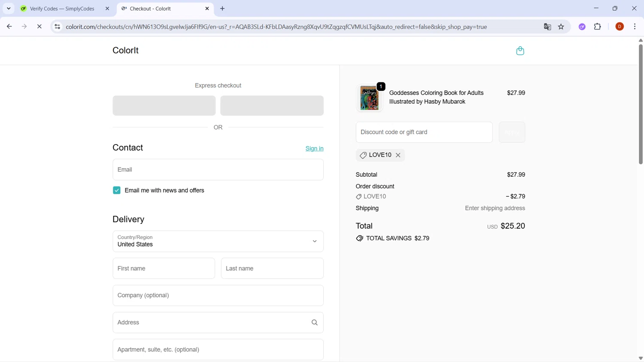644x362 pixels.
Task: Open the ColorIt store logo link
Action: coord(125,51)
